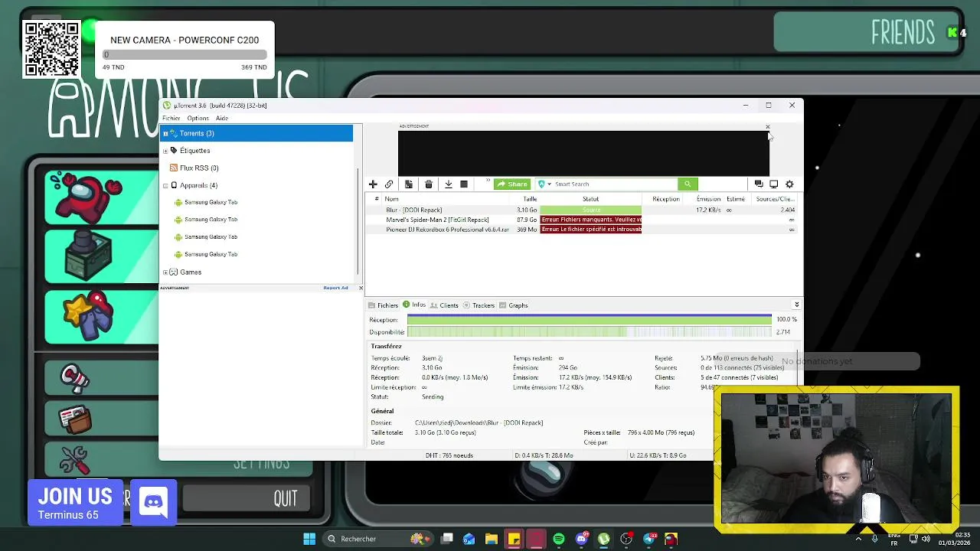Select the last Samsung Galaxy Tab device
The width and height of the screenshot is (980, 551).
pos(211,254)
